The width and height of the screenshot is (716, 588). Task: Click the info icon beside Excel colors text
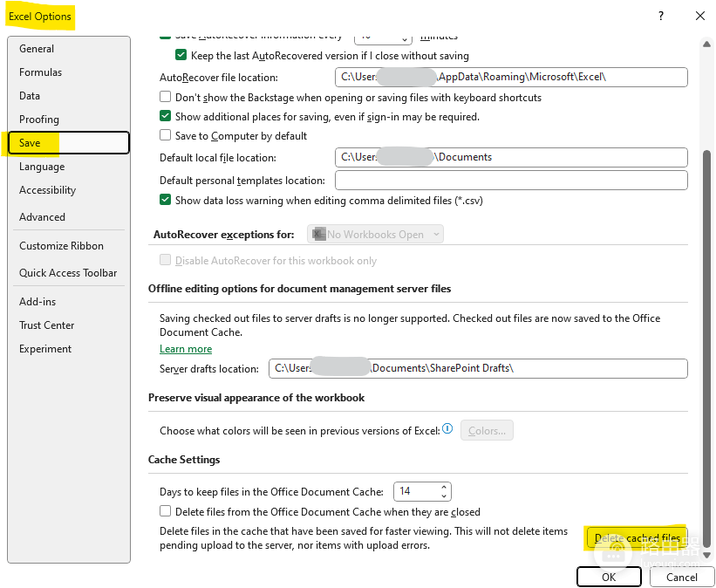pos(447,428)
